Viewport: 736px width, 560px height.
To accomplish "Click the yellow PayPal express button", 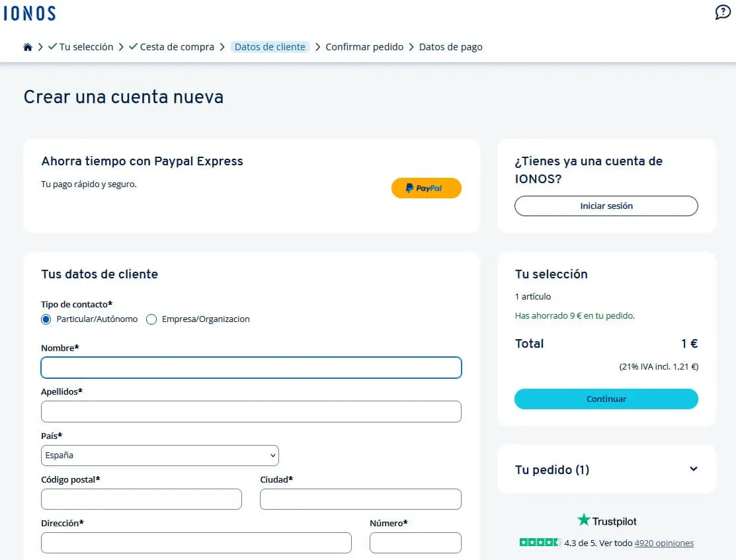I will tap(426, 188).
